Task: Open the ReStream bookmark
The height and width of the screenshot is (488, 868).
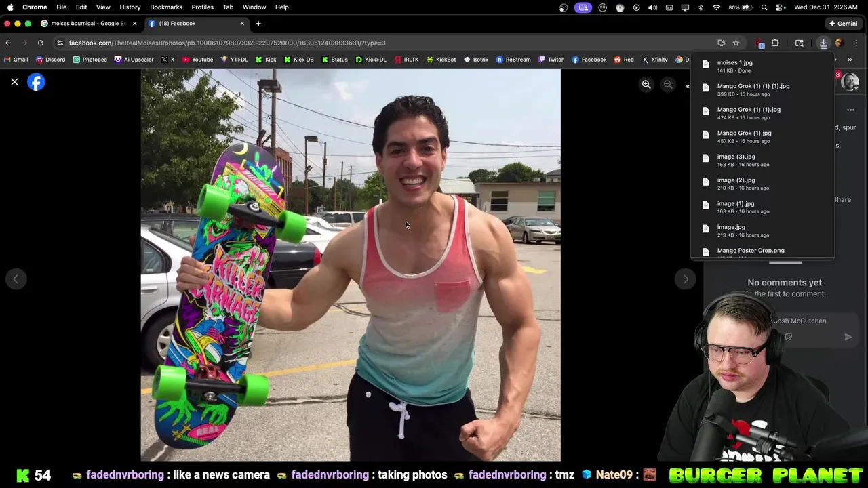Action: 513,60
